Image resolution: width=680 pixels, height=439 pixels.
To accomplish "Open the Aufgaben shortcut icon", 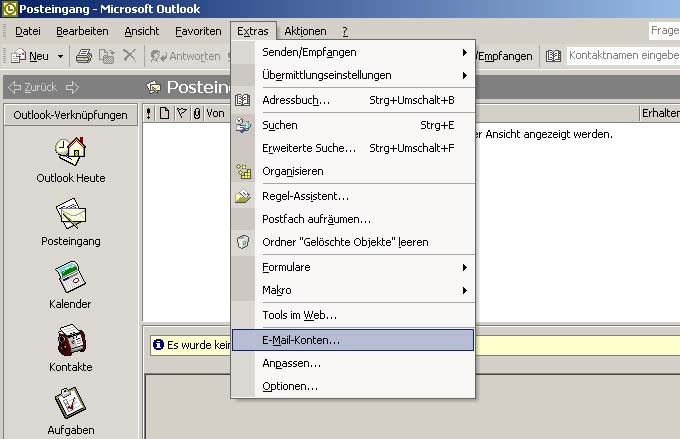I will point(70,403).
